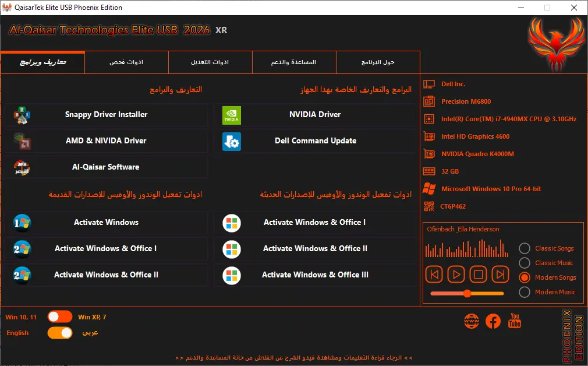This screenshot has width=588, height=366.
Task: Click the Phoenix bird logo
Action: 557,44
